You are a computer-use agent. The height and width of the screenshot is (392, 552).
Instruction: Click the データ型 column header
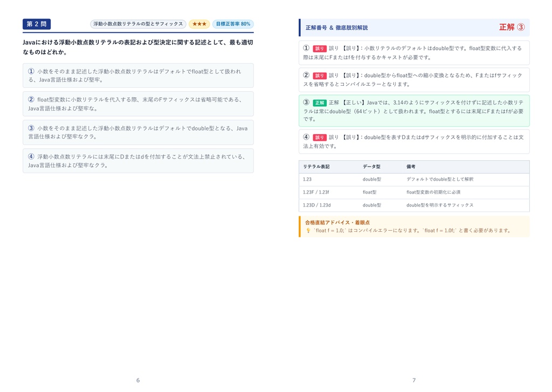pos(371,167)
